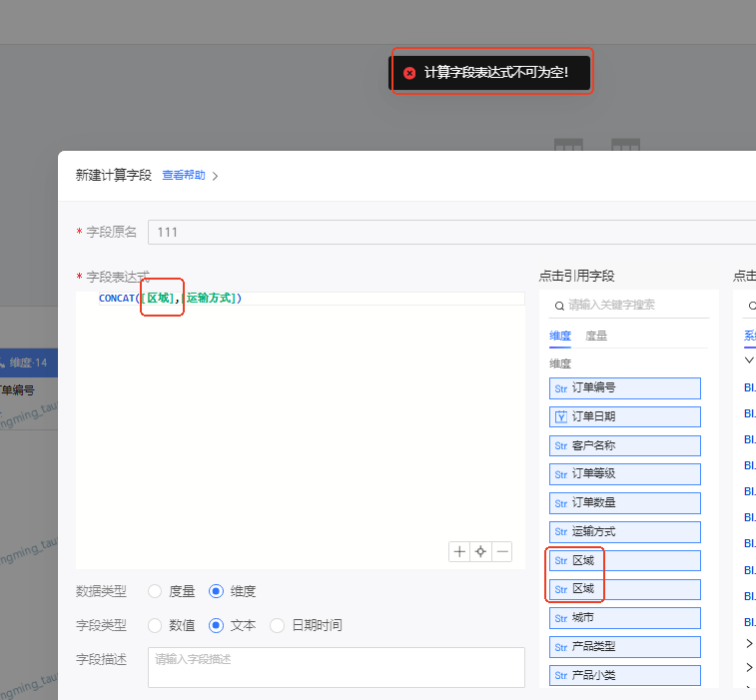The width and height of the screenshot is (756, 700).
Task: Select the 度量 data type radio
Action: (155, 591)
